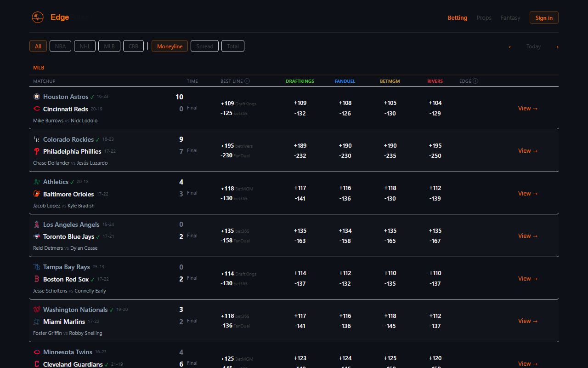588x368 pixels.
Task: Click the Baltimore Orioles team logo
Action: 37,194
